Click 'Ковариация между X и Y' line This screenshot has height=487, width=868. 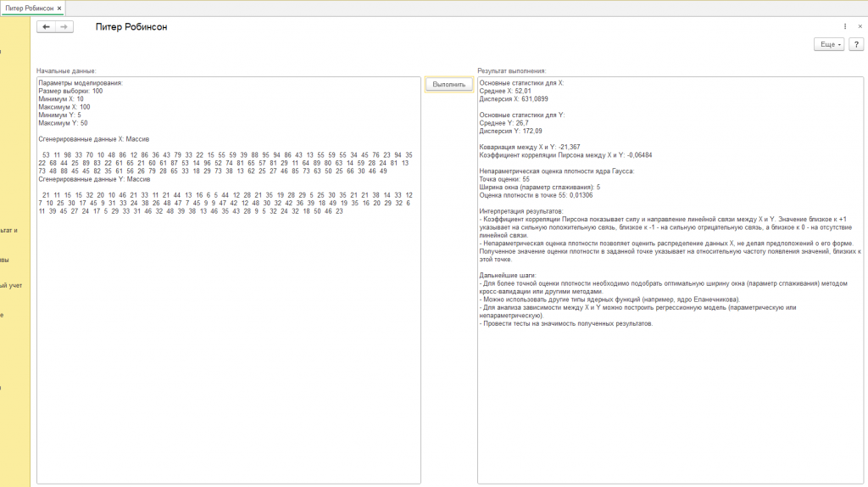pos(530,148)
